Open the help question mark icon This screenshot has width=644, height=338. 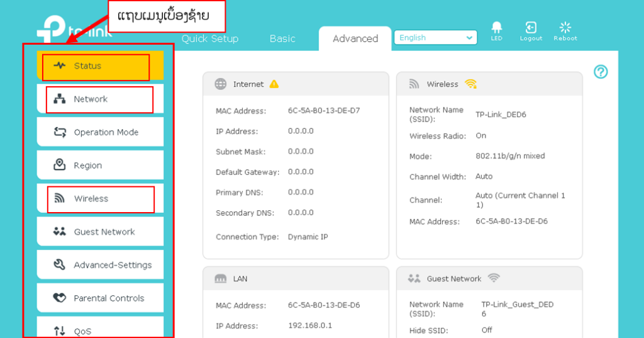601,72
